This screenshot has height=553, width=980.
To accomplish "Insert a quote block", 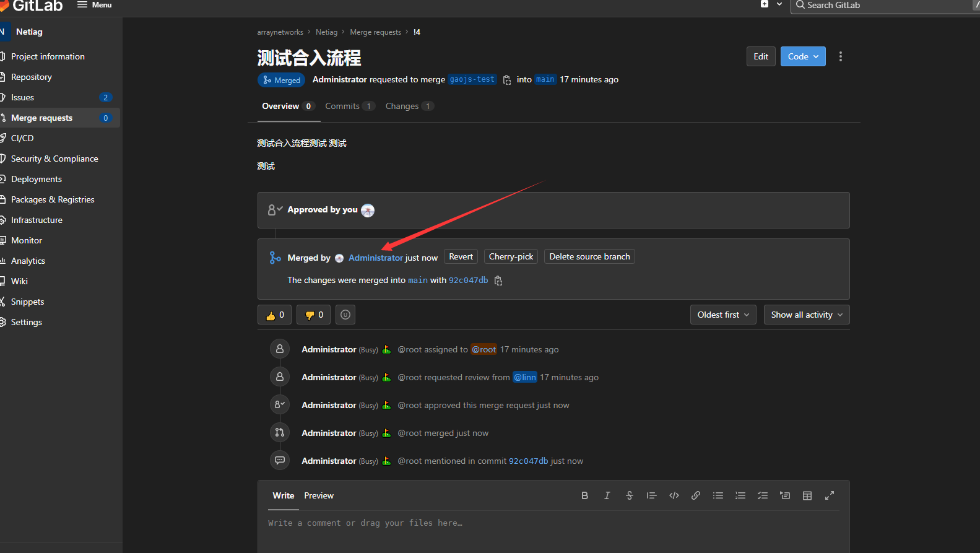I will click(x=651, y=495).
